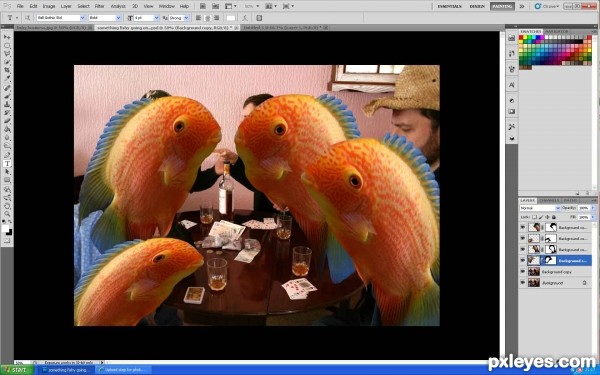
Task: Click the Painting workspace button
Action: 502,6
